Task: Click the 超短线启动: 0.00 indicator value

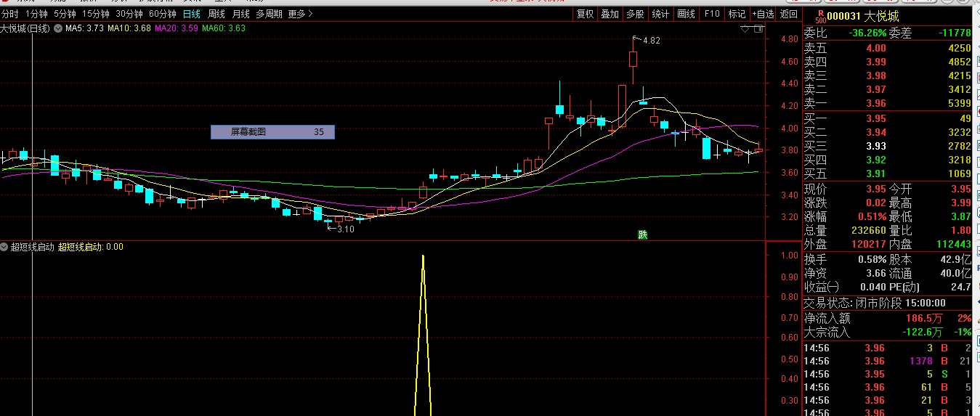Action: (91, 247)
